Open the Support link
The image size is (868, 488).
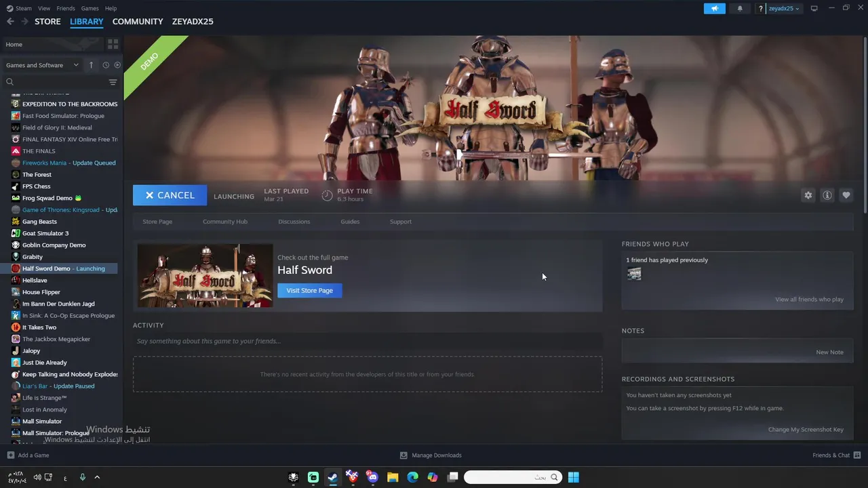coord(401,222)
